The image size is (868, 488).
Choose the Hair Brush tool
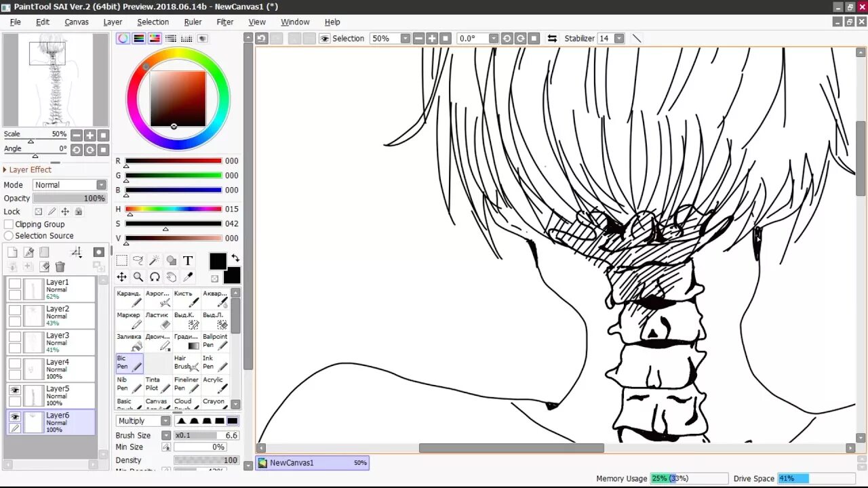186,363
